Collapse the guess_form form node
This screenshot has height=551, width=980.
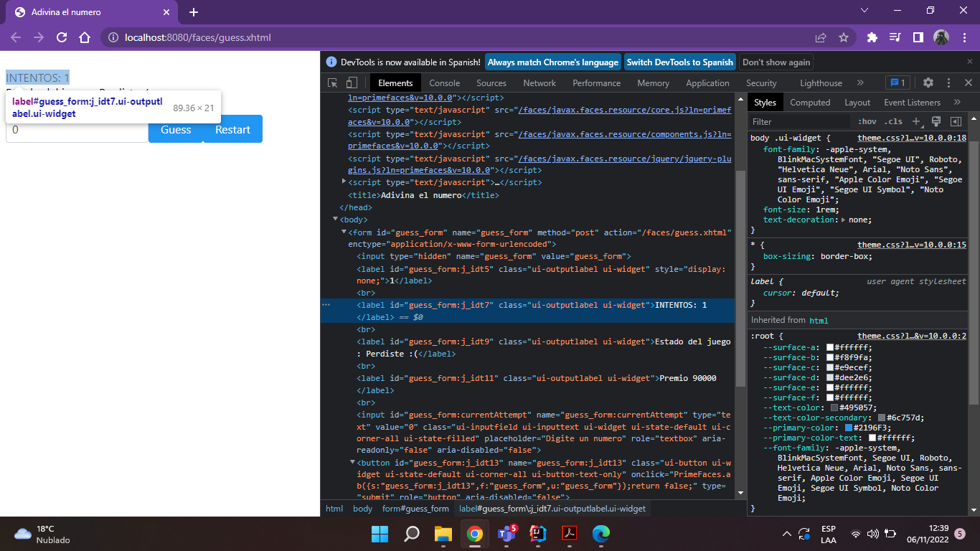pos(344,232)
